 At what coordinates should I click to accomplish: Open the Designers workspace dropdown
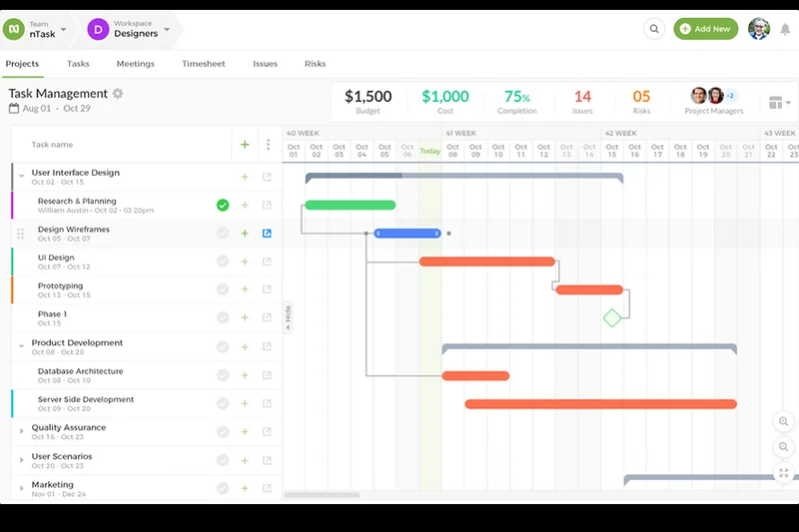pyautogui.click(x=167, y=29)
